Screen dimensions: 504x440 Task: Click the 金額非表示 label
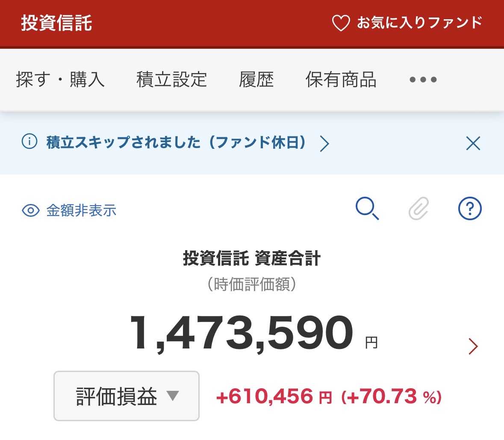pyautogui.click(x=81, y=210)
